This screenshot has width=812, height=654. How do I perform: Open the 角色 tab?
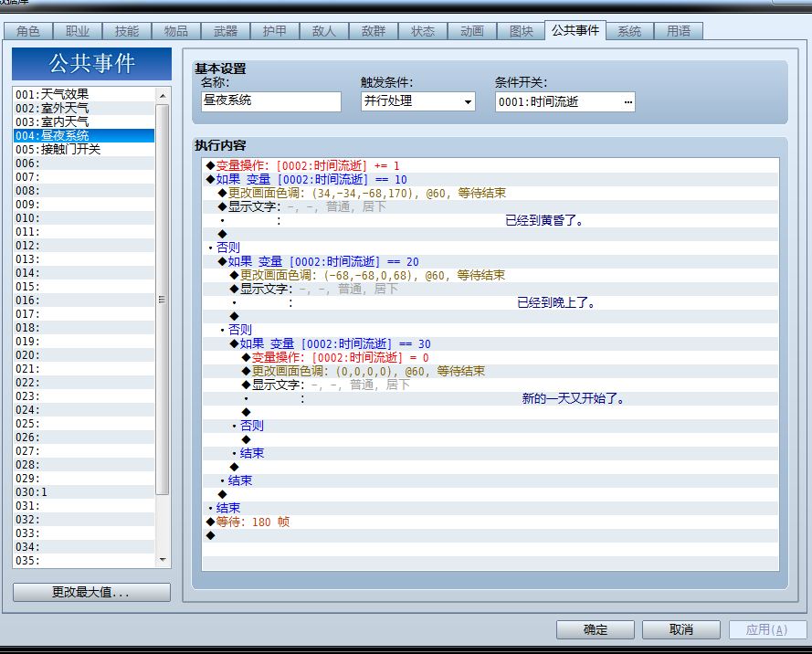(x=28, y=31)
